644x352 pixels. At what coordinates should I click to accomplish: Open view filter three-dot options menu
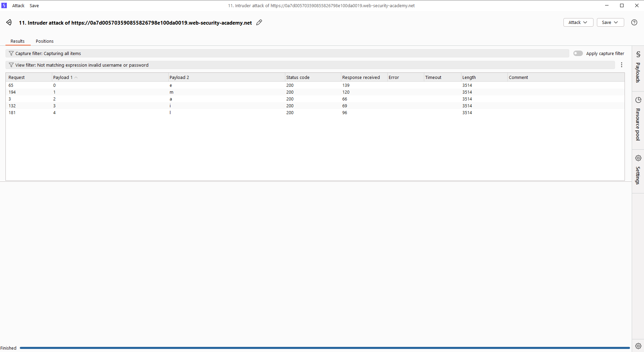621,65
